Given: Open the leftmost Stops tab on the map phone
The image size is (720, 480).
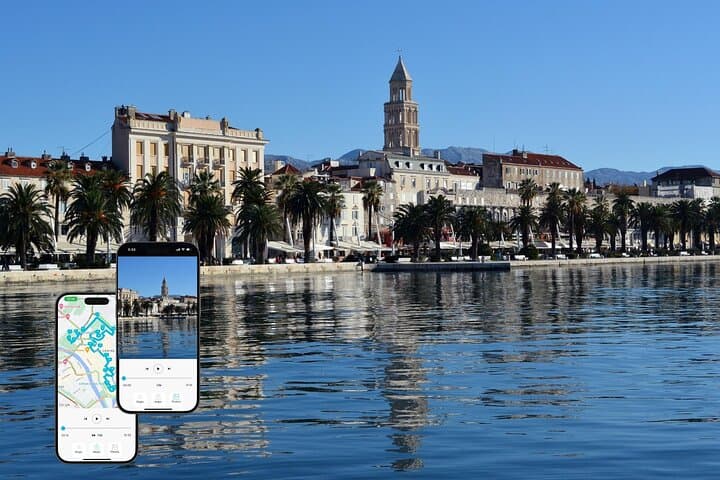Looking at the screenshot, I should (79, 448).
